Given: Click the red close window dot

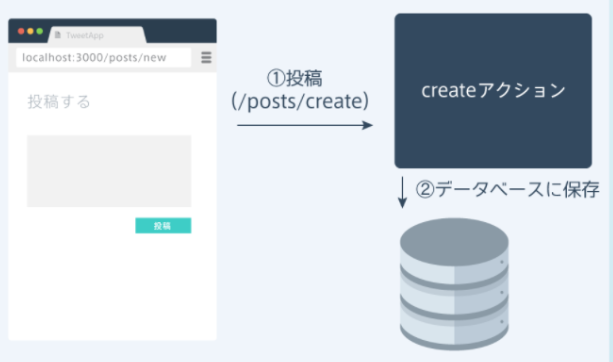Looking at the screenshot, I should tap(21, 31).
